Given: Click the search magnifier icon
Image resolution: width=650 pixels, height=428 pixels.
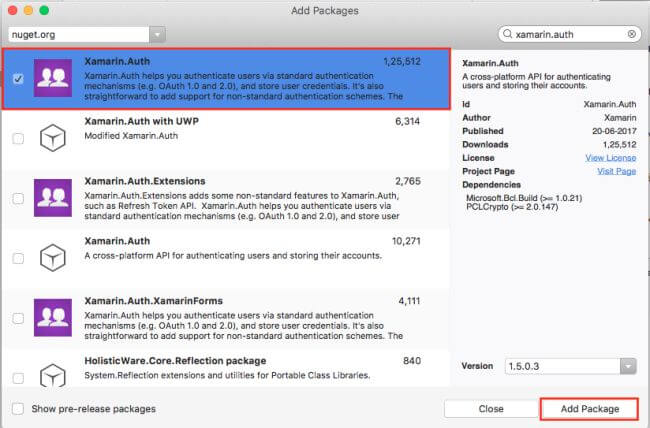Looking at the screenshot, I should 507,33.
